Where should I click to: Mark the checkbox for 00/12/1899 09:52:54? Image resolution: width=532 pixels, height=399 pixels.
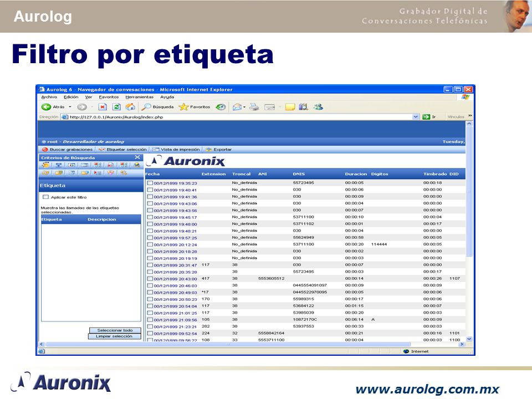(150, 333)
